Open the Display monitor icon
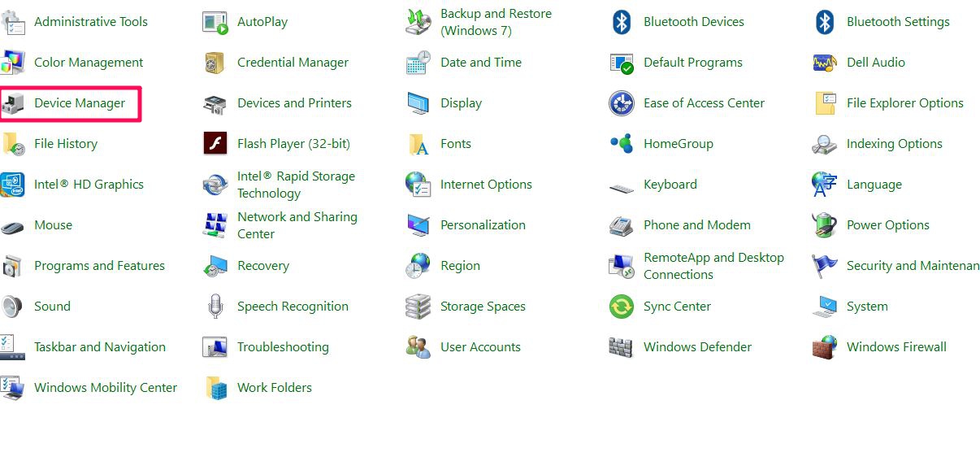980x470 pixels. pos(418,103)
